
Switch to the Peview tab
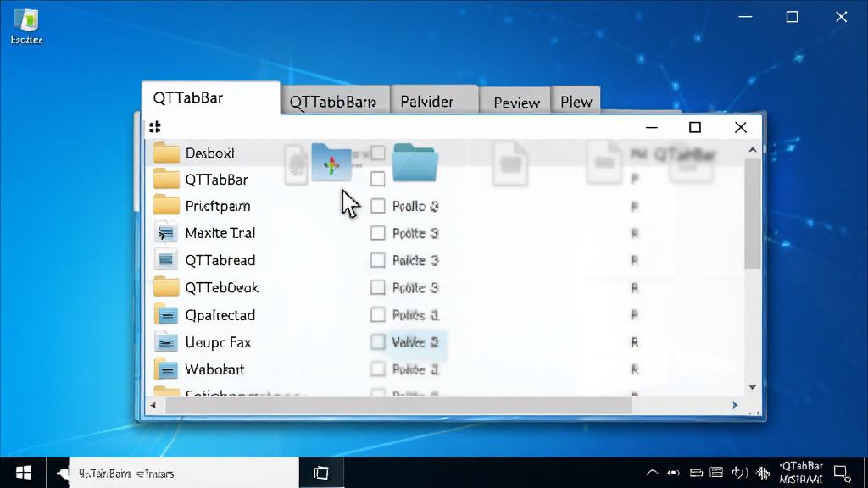pyautogui.click(x=515, y=102)
